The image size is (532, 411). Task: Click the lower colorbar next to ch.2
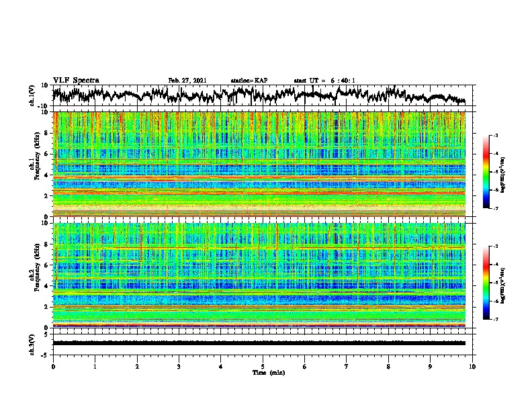486,283
